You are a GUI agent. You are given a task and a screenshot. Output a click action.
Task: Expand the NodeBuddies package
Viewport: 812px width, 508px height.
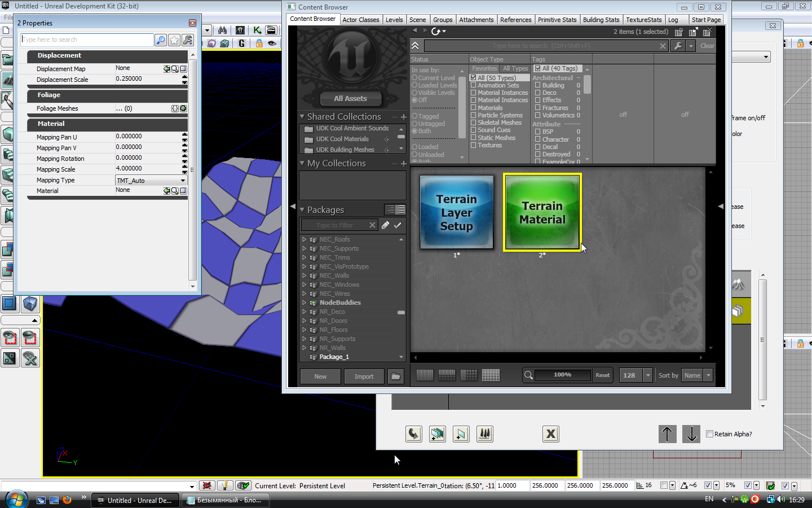(x=304, y=303)
